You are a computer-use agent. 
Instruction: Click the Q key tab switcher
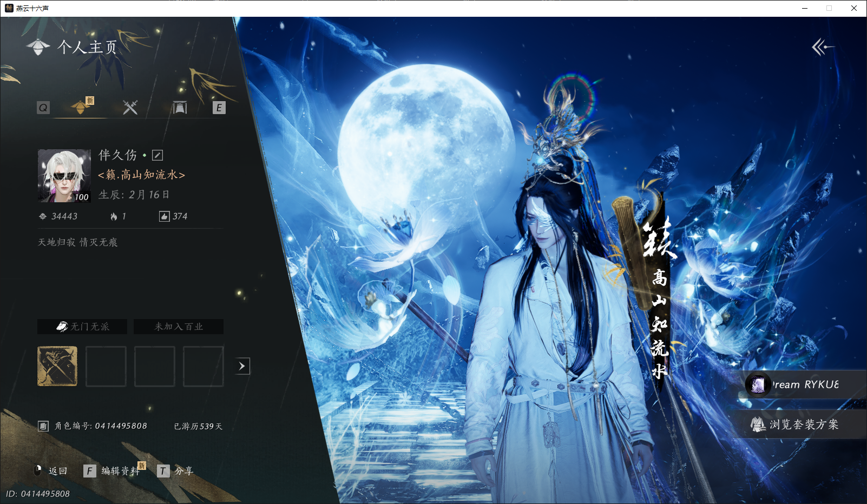(x=43, y=108)
